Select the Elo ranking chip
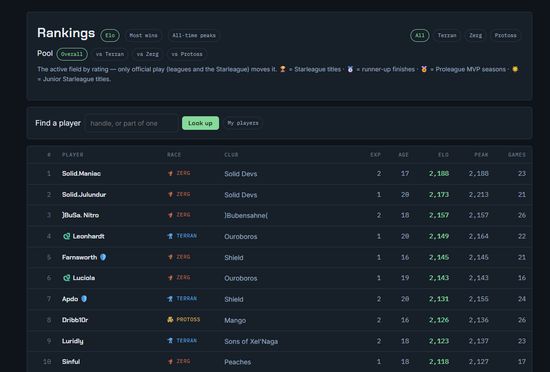 click(110, 35)
